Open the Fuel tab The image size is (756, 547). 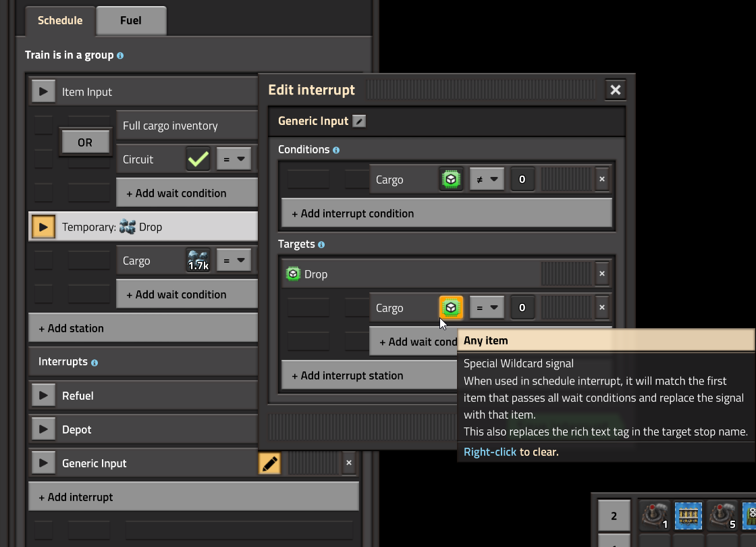(x=131, y=21)
